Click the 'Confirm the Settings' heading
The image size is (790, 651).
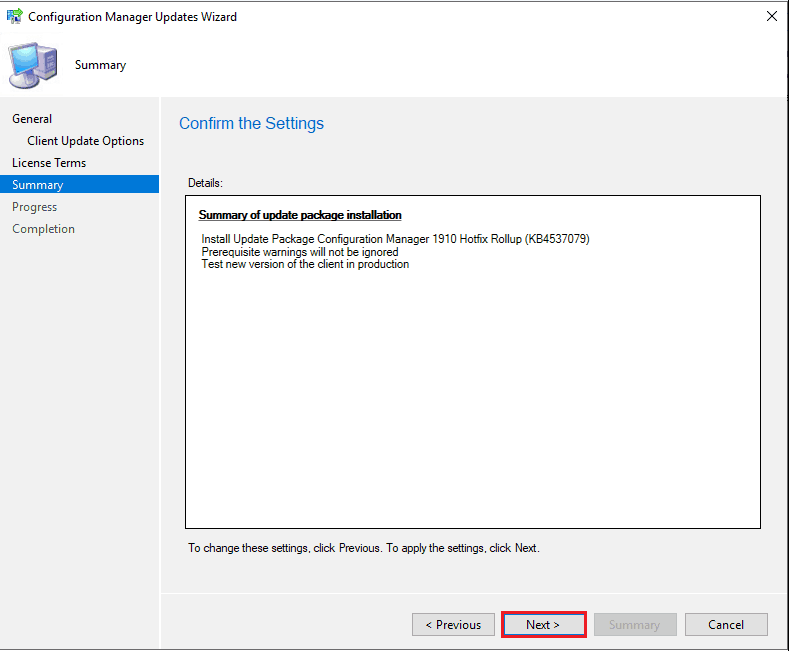251,123
